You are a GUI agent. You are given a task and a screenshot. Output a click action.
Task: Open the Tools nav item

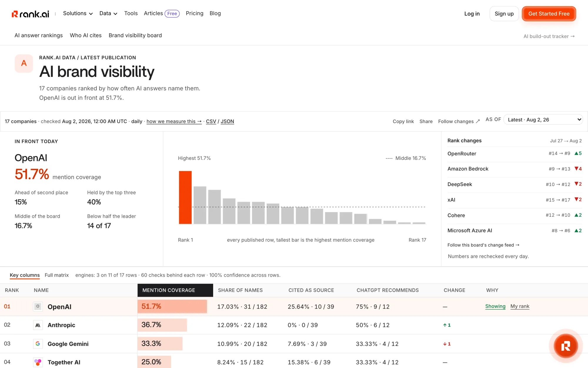click(131, 14)
